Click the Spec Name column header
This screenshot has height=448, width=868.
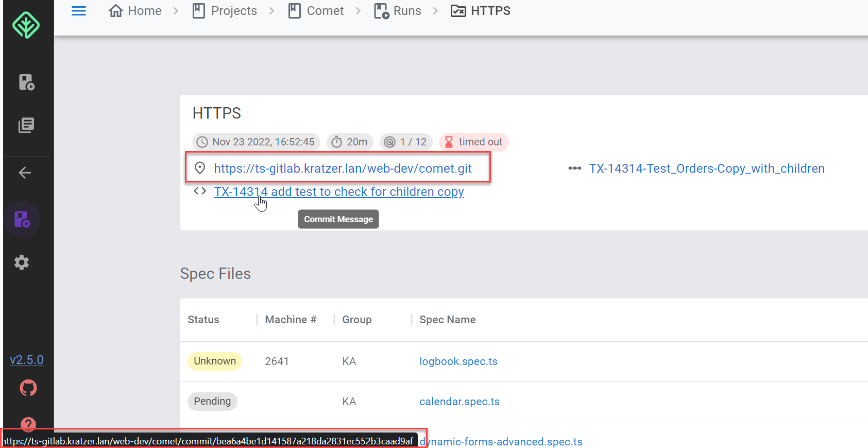(x=448, y=320)
